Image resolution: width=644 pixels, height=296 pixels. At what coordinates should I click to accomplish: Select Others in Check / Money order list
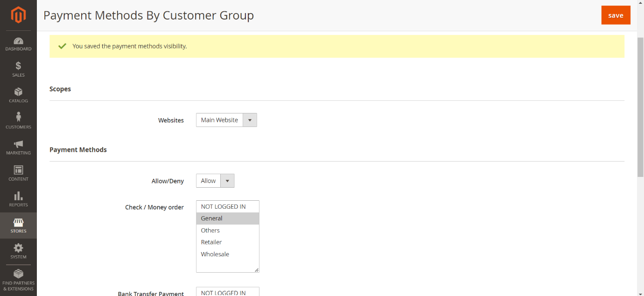pos(210,231)
